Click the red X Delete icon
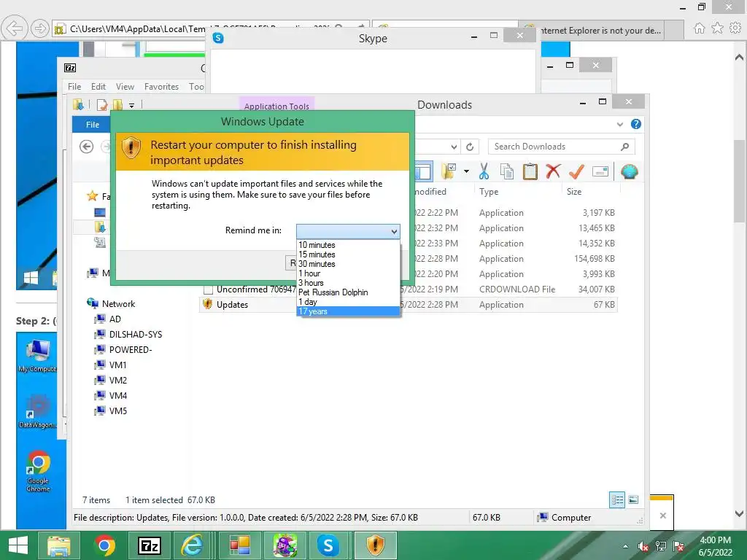 click(553, 171)
